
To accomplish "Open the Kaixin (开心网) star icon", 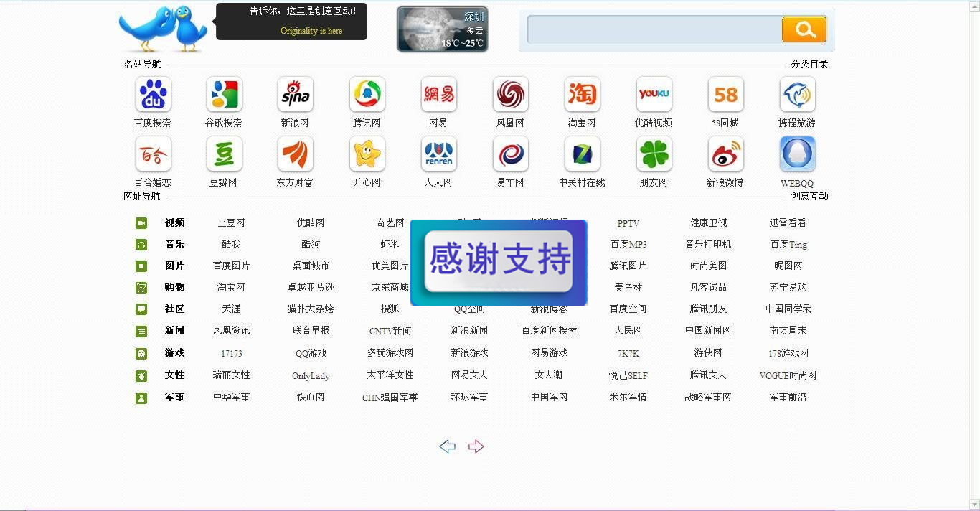I will (x=367, y=154).
